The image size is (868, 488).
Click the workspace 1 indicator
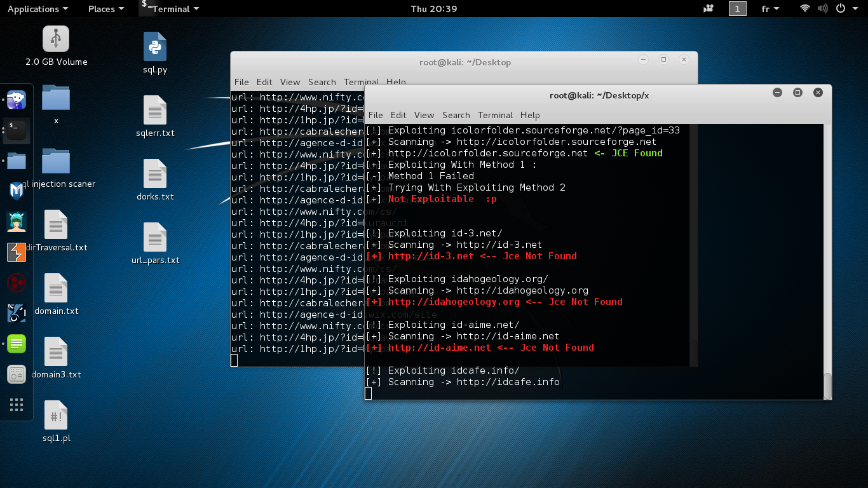click(x=737, y=9)
